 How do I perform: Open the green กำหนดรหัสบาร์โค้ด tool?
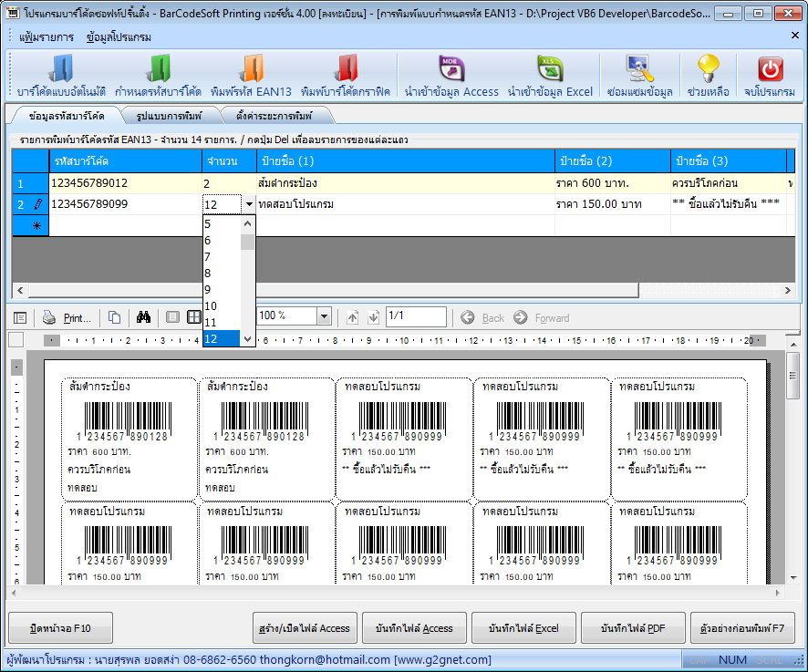[158, 76]
